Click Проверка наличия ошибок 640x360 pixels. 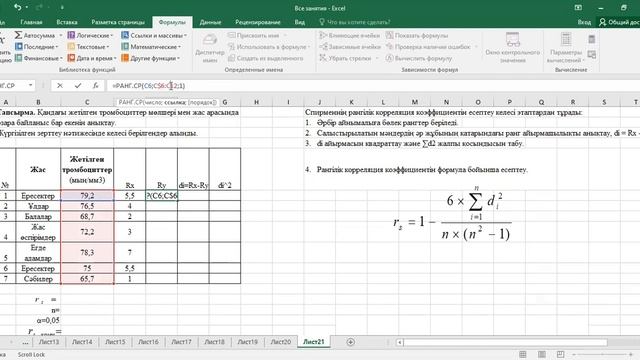tap(428, 47)
